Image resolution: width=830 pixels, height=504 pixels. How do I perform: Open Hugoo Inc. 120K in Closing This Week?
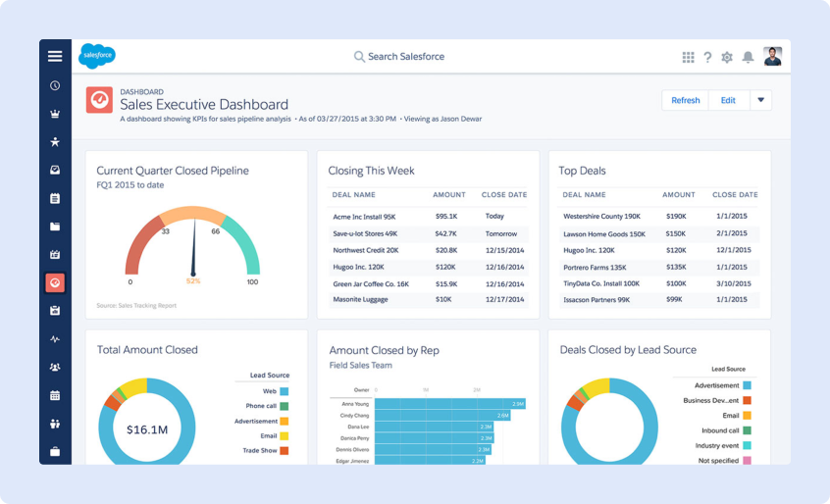pos(358,267)
